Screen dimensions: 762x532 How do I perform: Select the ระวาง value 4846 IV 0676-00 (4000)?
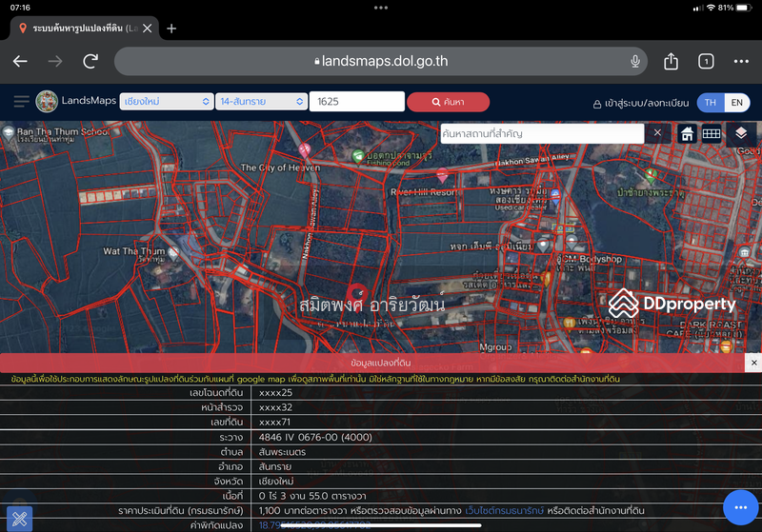315,437
